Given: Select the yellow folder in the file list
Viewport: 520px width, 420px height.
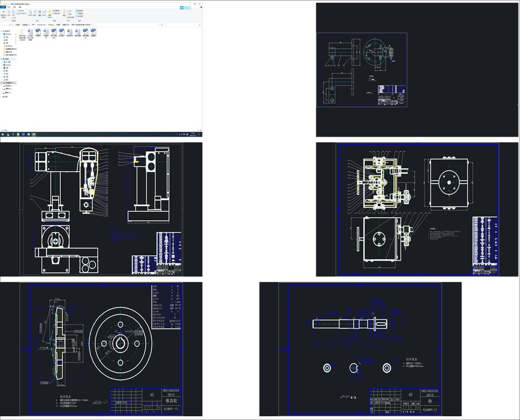Looking at the screenshot, I should (22, 32).
